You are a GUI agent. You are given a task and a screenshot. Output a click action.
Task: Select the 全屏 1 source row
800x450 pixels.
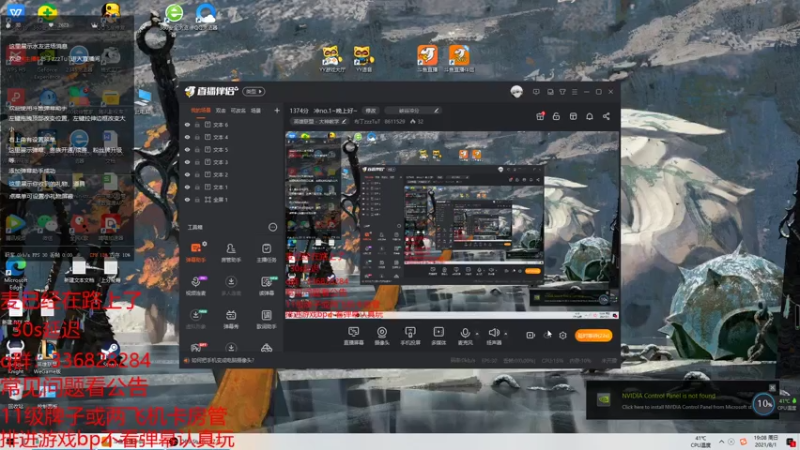232,199
